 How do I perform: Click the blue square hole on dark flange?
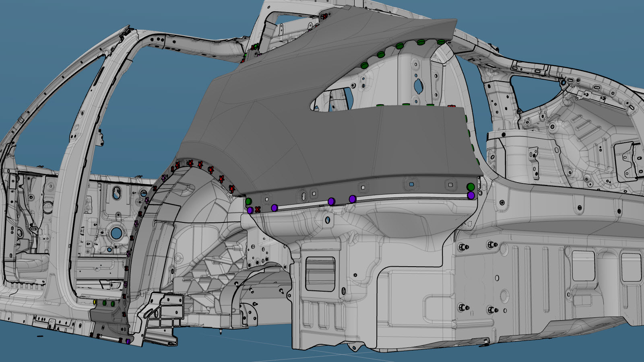tap(411, 185)
